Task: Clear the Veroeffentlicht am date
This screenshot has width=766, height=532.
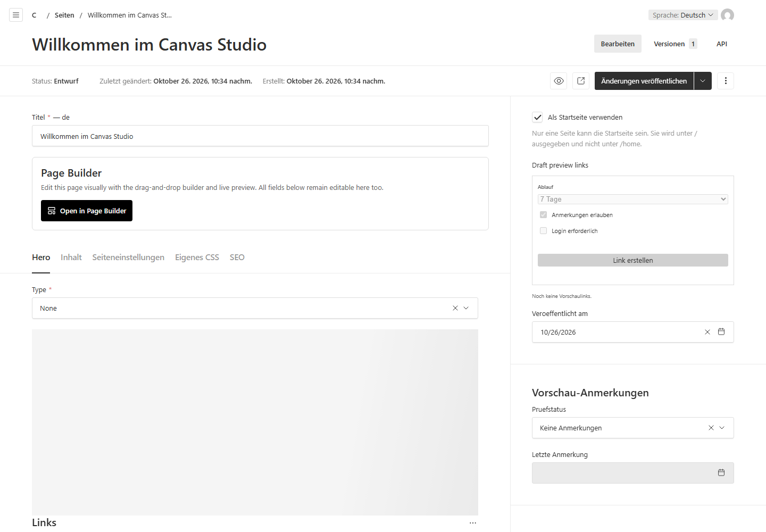Action: pos(707,332)
